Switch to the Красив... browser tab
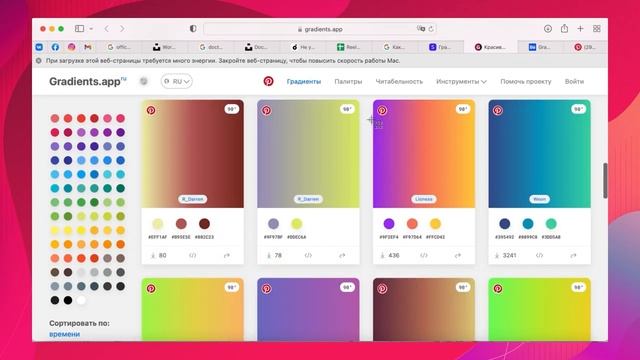The image size is (640, 360). click(x=490, y=47)
